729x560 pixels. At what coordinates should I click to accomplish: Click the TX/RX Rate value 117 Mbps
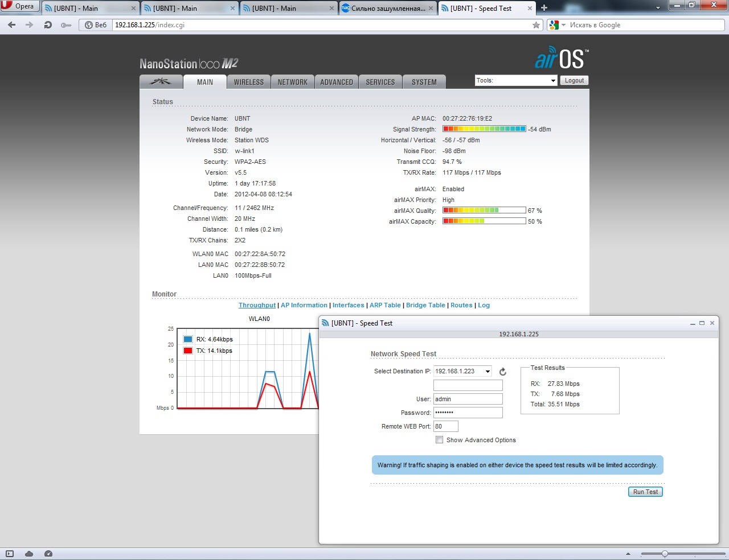pos(472,172)
